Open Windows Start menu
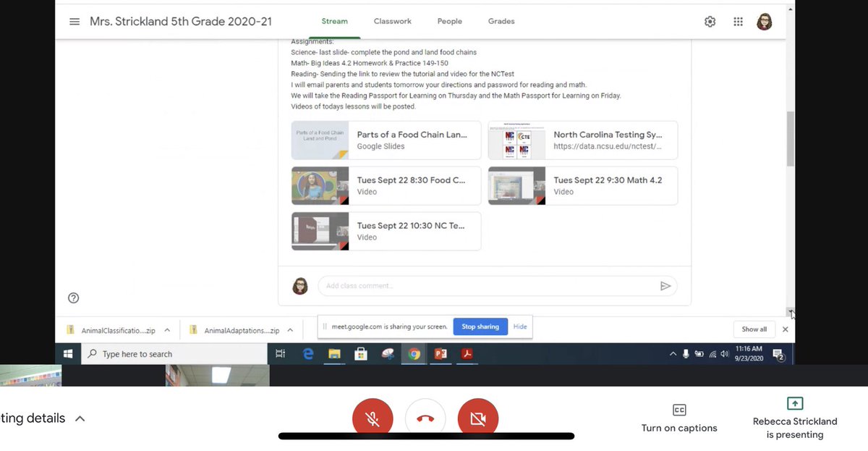868x451 pixels. [68, 354]
